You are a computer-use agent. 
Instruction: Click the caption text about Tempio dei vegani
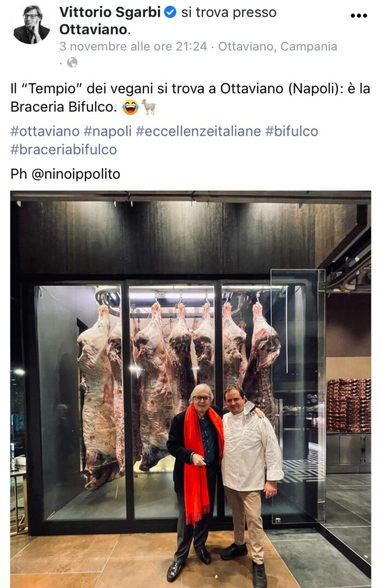click(190, 98)
